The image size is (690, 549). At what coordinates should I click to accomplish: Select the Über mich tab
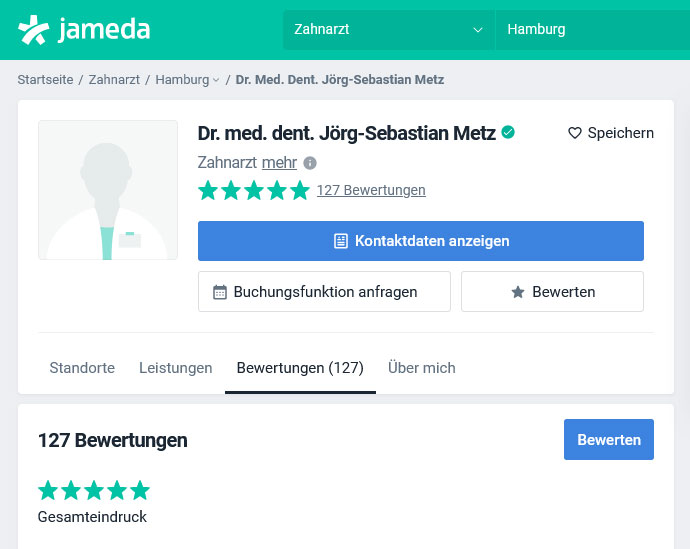tap(421, 368)
